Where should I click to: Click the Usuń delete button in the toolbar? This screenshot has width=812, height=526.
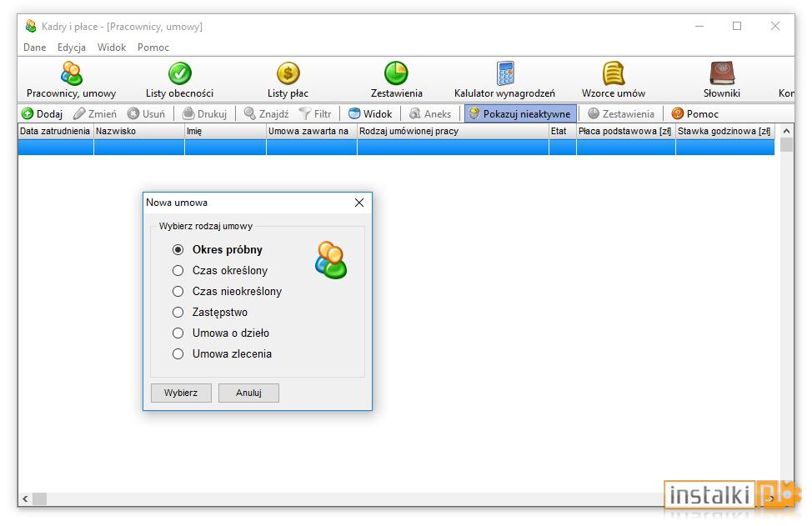(x=146, y=114)
